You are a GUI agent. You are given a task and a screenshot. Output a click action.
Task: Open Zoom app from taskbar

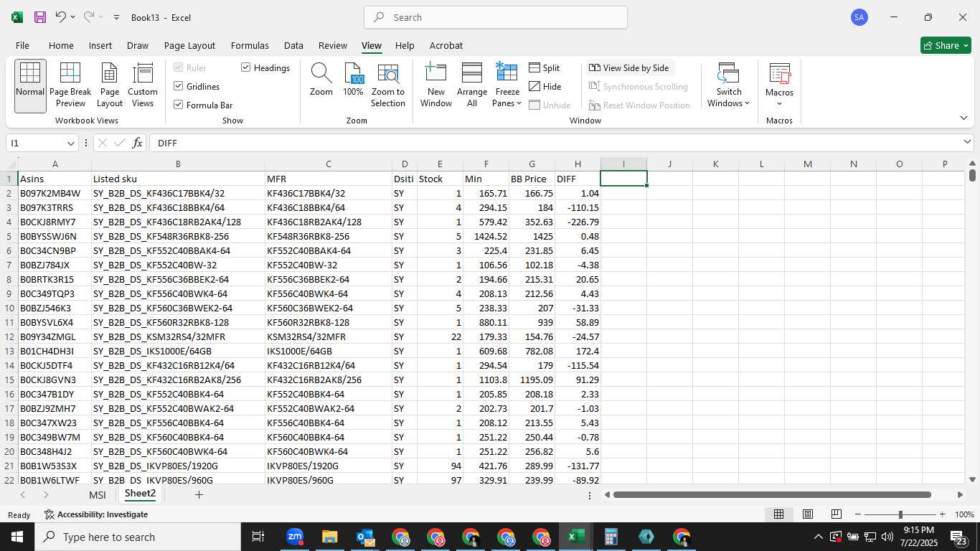tap(294, 537)
